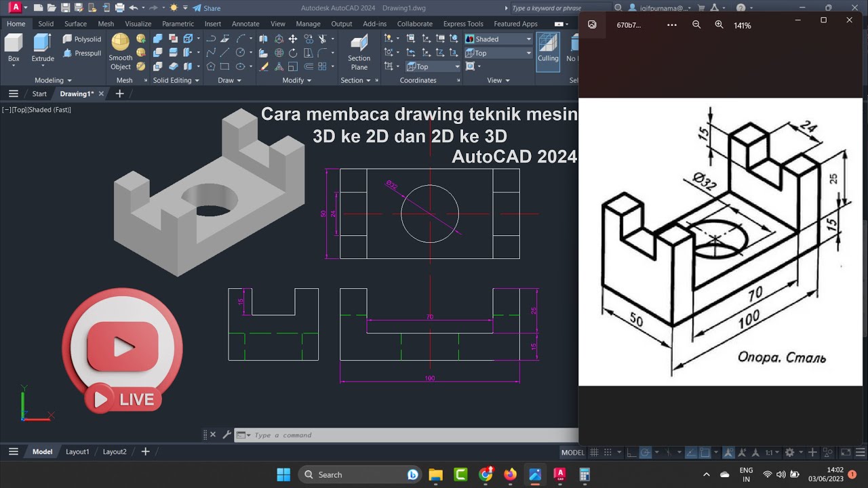The image size is (868, 488).
Task: Toggle ortho mode in status bar
Action: pos(631,452)
